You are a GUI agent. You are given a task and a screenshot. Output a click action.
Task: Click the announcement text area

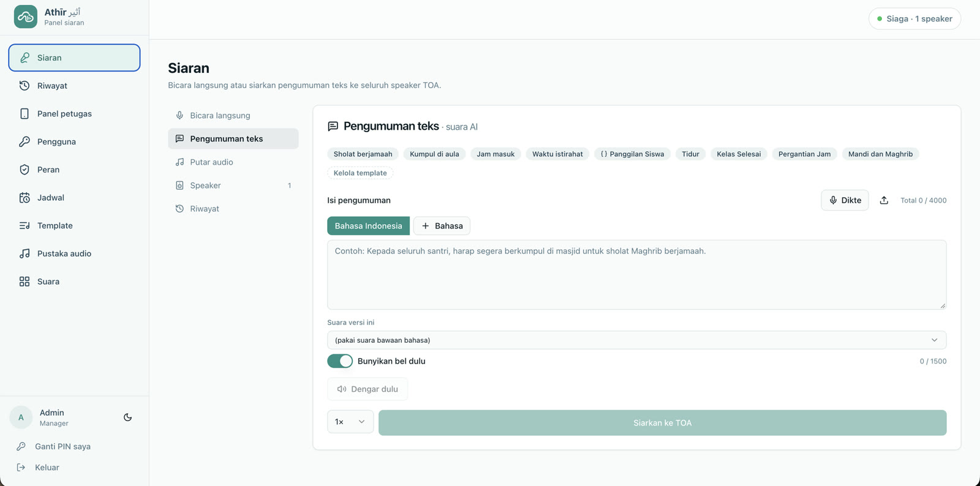coord(636,275)
